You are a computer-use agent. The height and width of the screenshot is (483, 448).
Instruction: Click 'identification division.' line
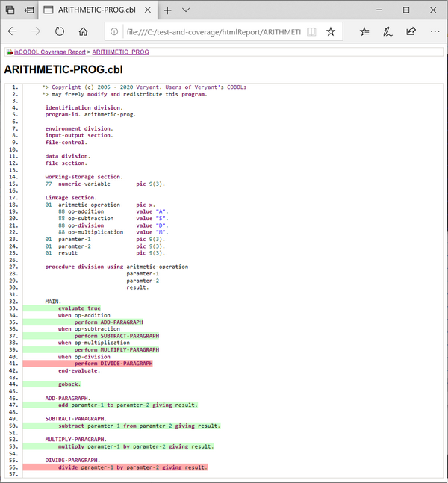click(84, 107)
